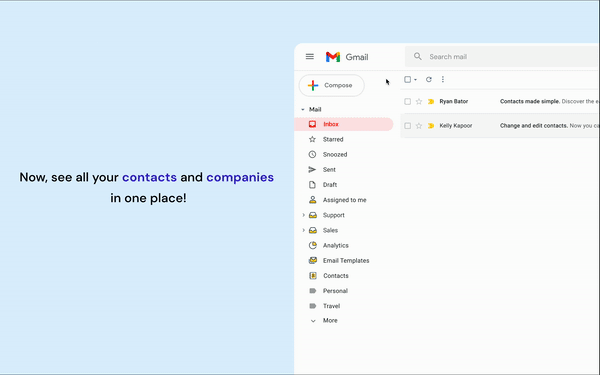The width and height of the screenshot is (600, 375).
Task: Tick the checkbox for Ryan Bator email
Action: pos(408,101)
